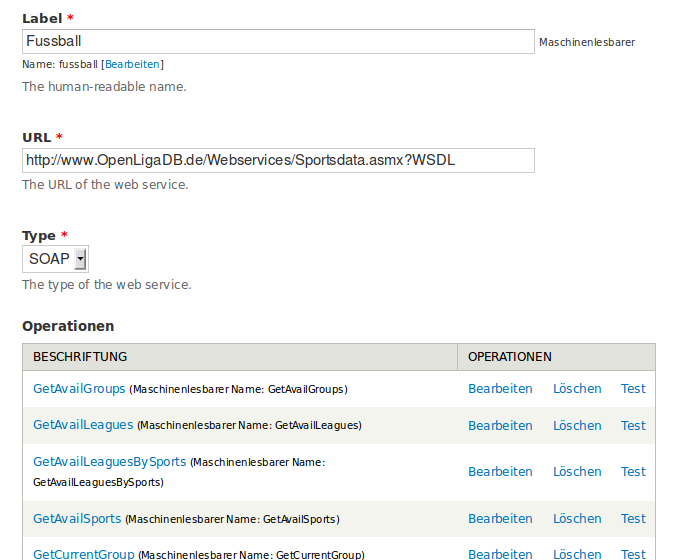
Task: Click Löschen for GetAvailSports
Action: pos(577,518)
